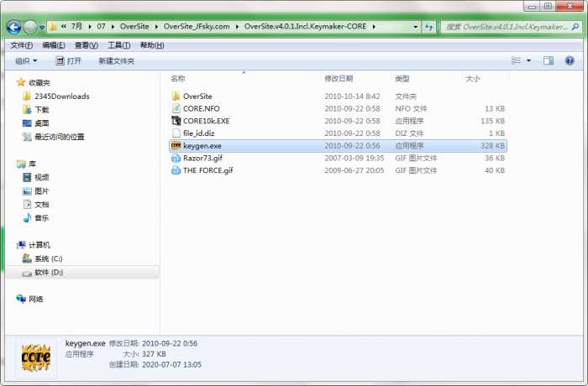Viewport: 588px width, 386px height.
Task: Expand the address bar history dropdown arrow
Action: click(x=416, y=27)
